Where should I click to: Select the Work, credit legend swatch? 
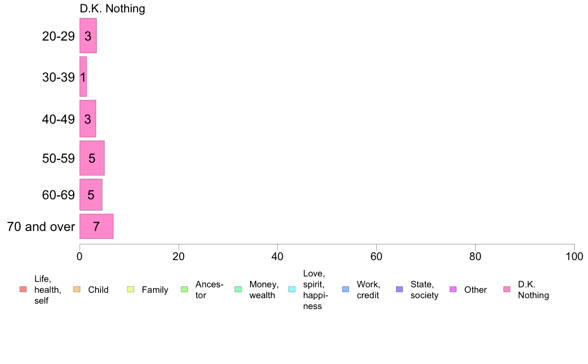click(x=346, y=289)
